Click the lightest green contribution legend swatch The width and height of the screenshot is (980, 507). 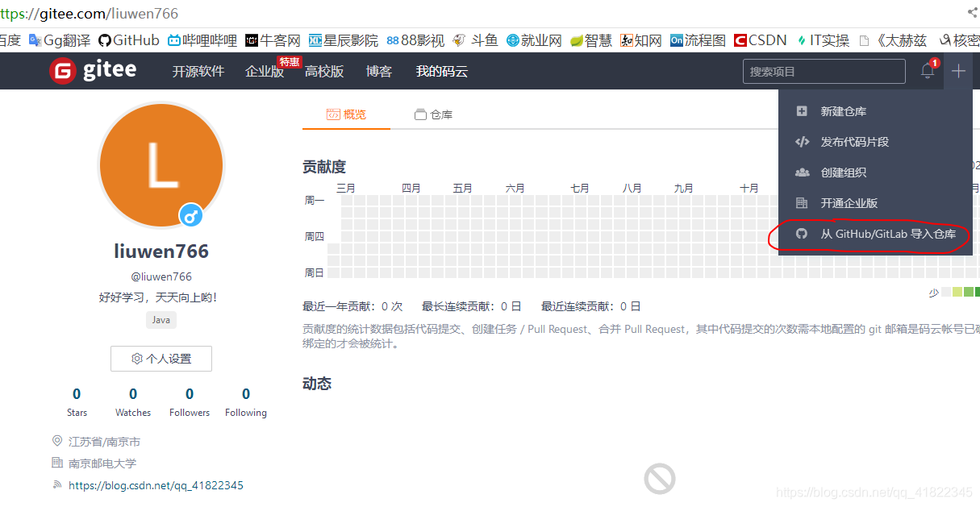click(957, 293)
